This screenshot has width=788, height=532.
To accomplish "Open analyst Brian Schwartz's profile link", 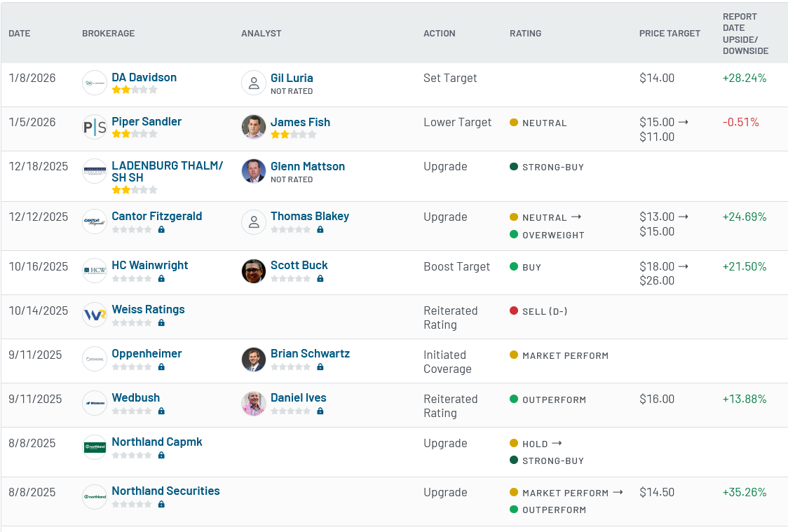I will pyautogui.click(x=310, y=354).
